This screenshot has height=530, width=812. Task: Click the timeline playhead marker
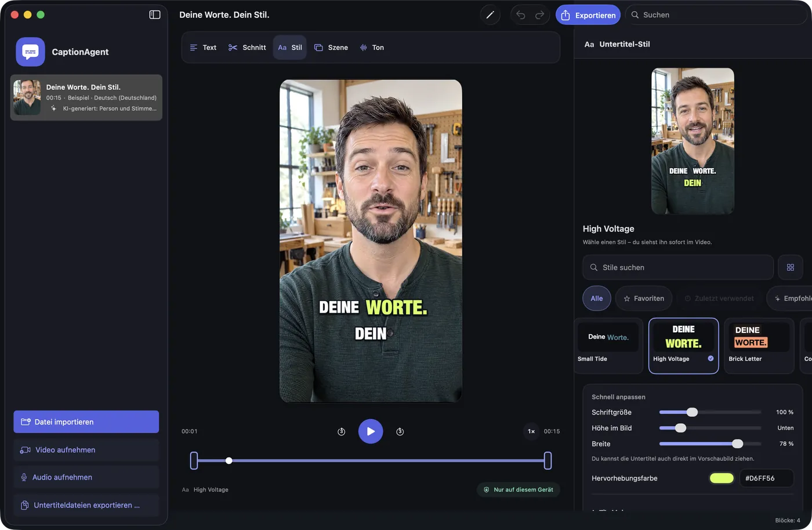point(229,460)
